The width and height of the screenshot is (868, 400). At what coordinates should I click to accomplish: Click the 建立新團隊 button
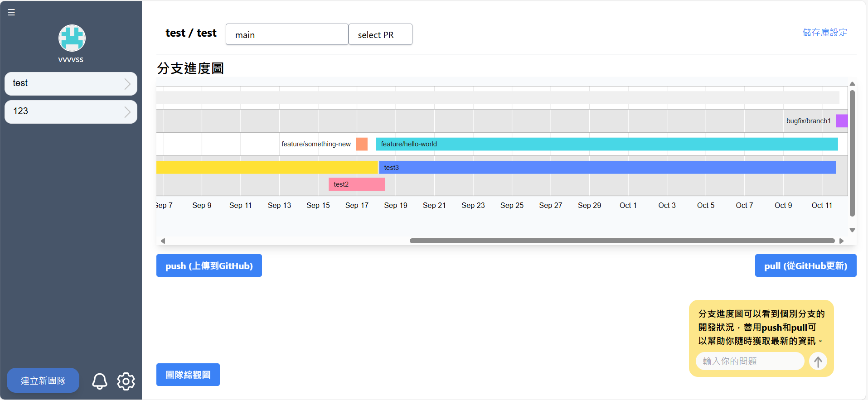tap(43, 380)
